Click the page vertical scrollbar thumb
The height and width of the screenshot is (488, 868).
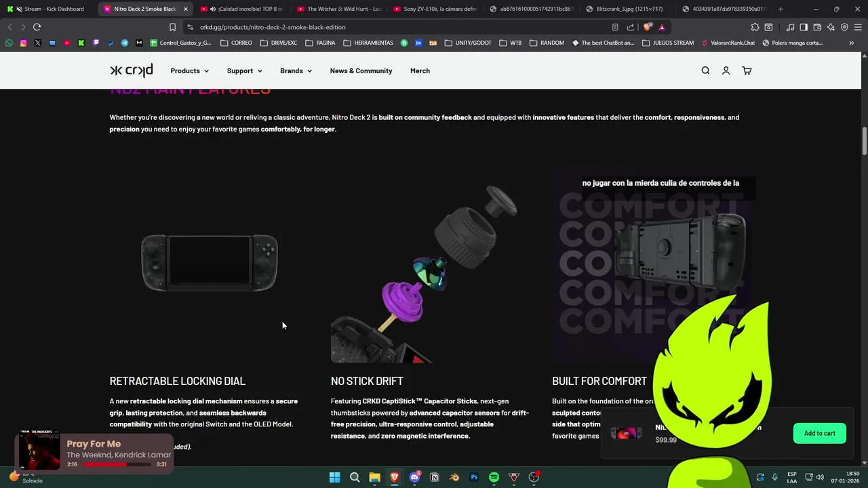865,141
